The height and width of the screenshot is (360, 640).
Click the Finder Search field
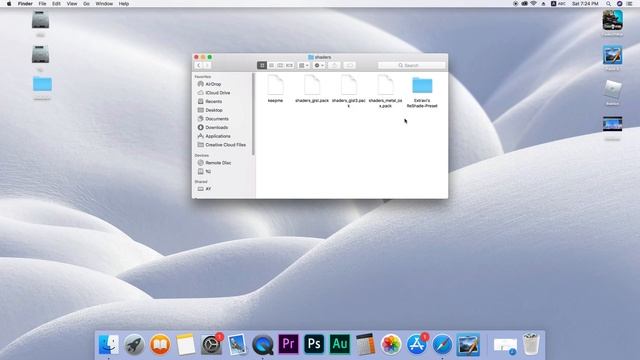[x=411, y=65]
